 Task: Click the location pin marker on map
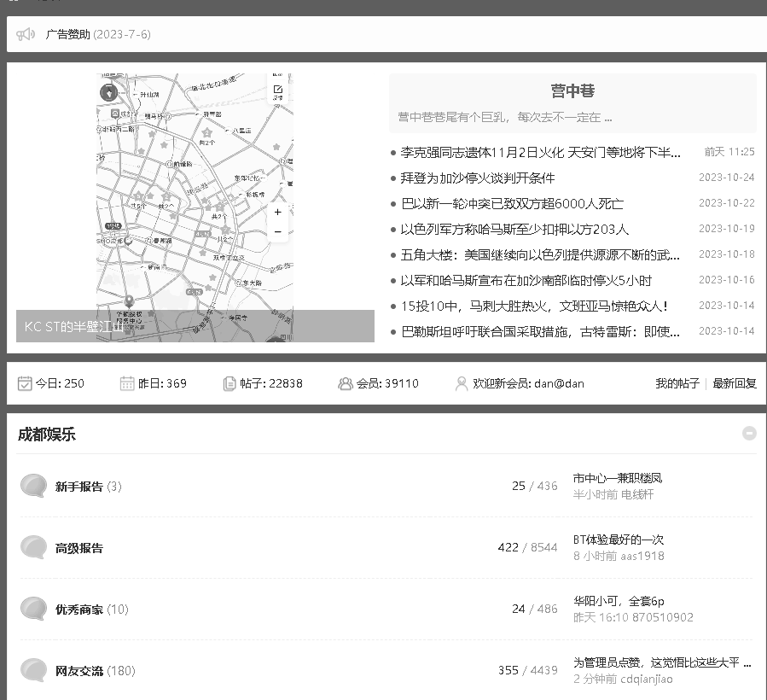point(129,300)
